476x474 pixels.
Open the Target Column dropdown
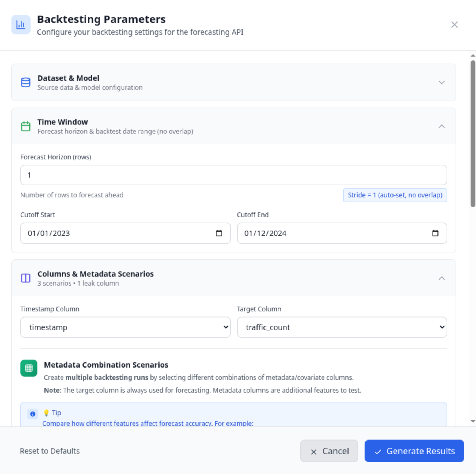[342, 327]
